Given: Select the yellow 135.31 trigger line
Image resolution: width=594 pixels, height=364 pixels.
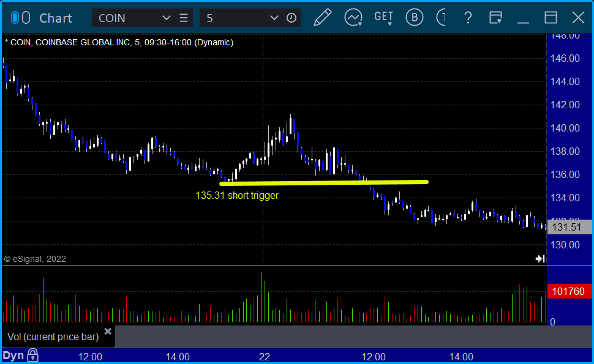Looking at the screenshot, I should coord(324,183).
